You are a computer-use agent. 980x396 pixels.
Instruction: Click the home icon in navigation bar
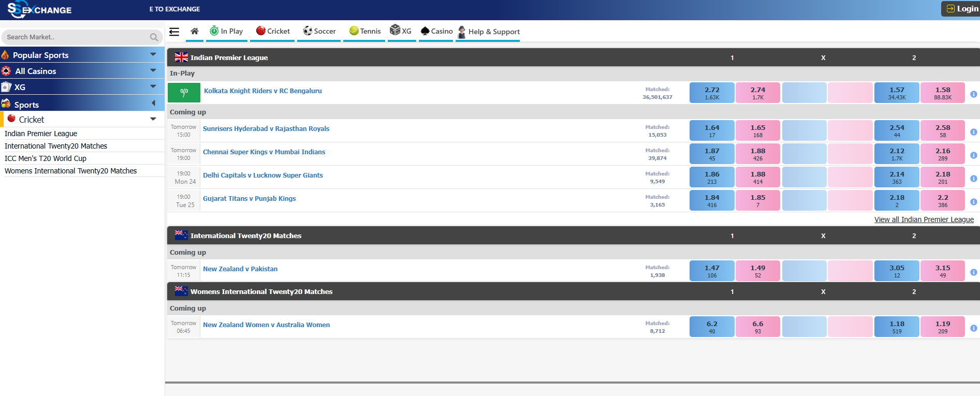(195, 32)
